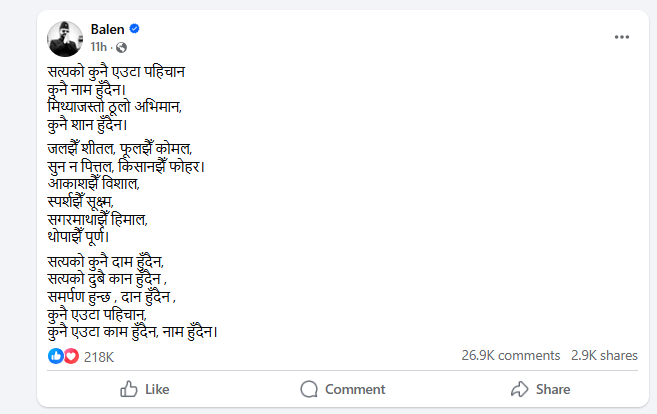Viewport: 657px width, 414px height.
Task: Open the three-dot post options menu
Action: click(621, 37)
